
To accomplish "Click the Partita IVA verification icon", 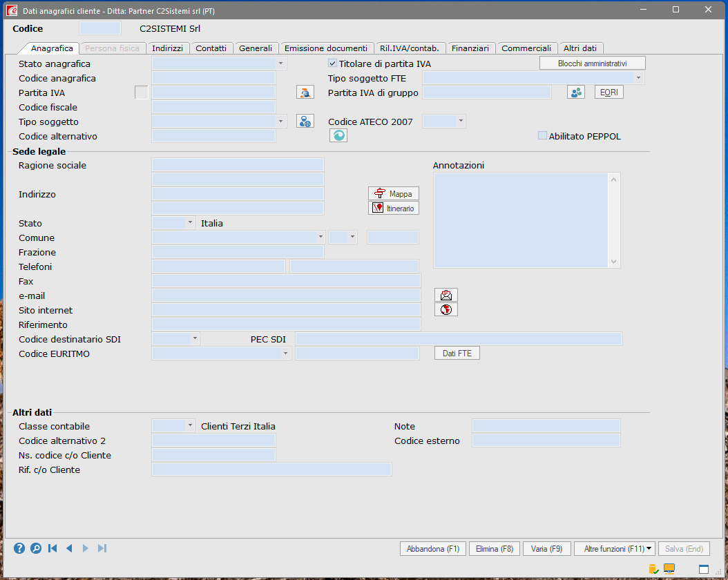I will point(305,93).
